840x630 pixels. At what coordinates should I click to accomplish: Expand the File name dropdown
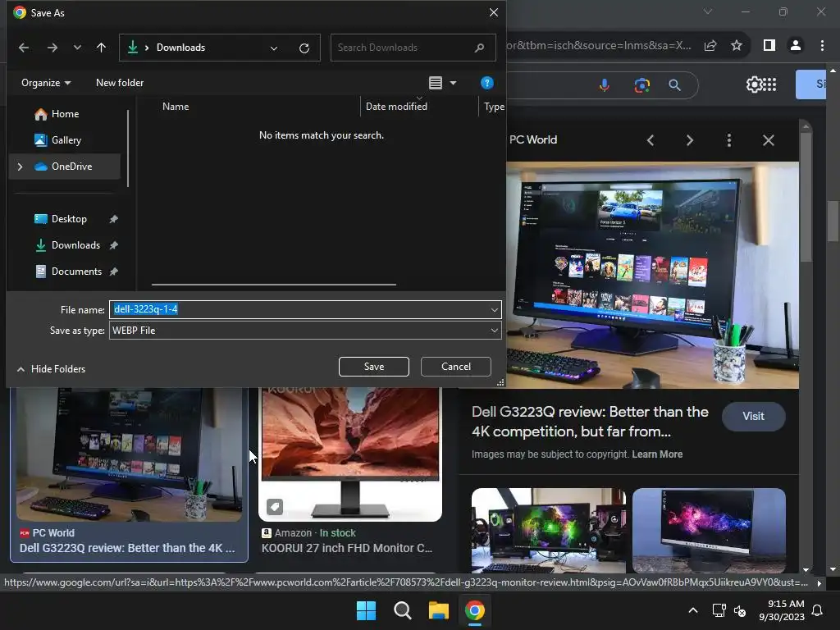[x=494, y=309]
